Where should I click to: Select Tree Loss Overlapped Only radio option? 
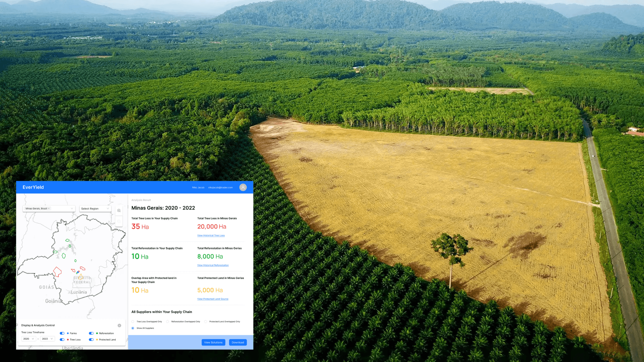pos(133,322)
